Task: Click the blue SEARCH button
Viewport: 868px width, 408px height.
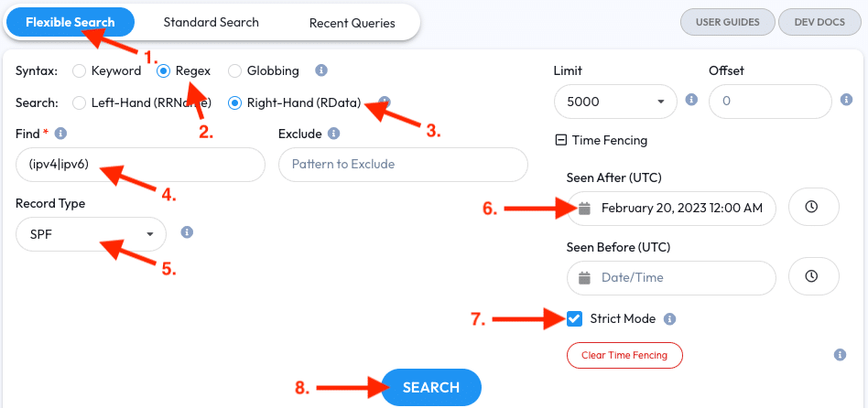Action: click(431, 388)
